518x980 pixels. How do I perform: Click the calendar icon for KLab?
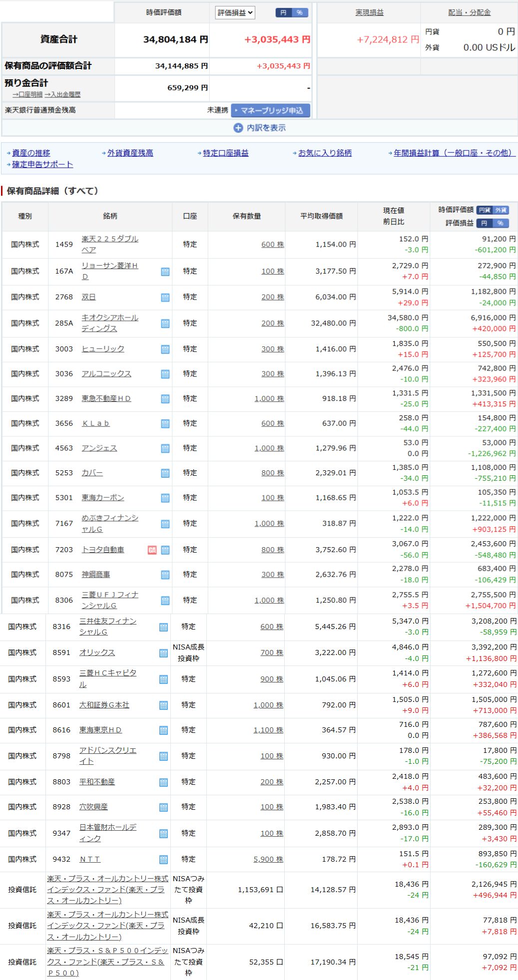165,424
